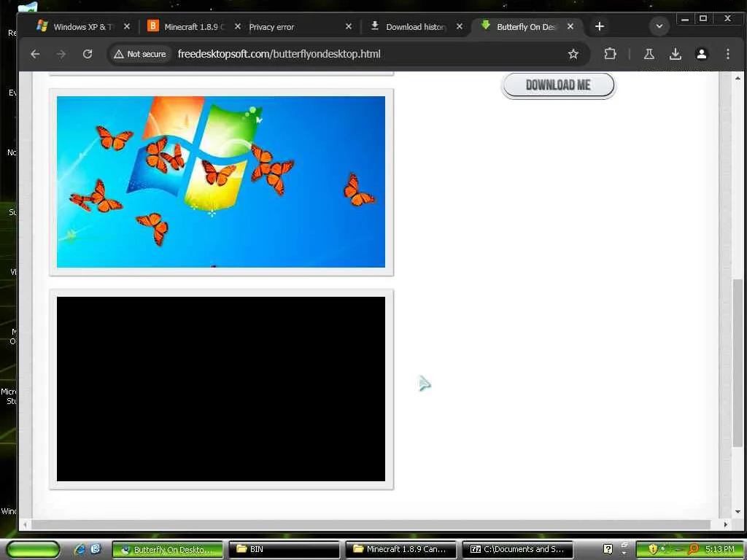Click the 5:13 PM clock

click(x=719, y=550)
